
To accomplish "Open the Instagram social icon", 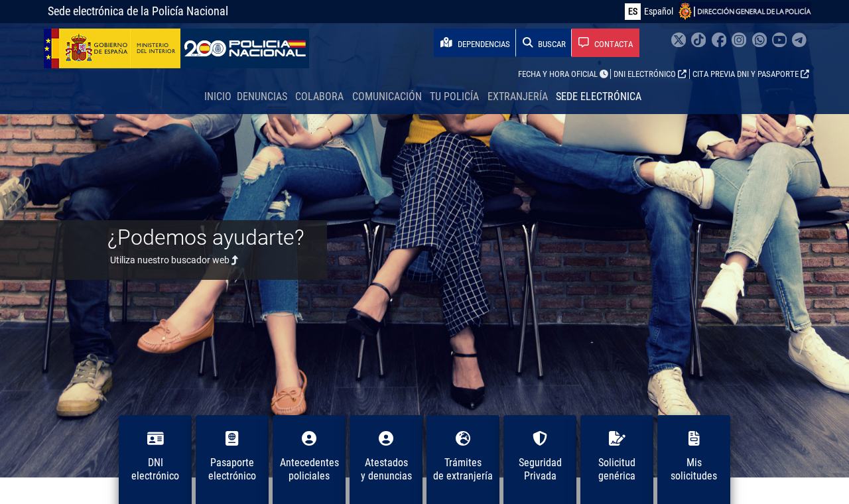I will pos(739,40).
